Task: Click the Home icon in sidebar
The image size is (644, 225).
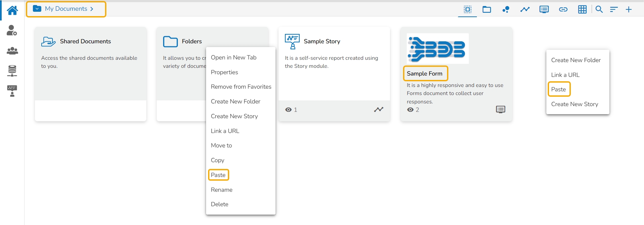Action: [x=12, y=10]
